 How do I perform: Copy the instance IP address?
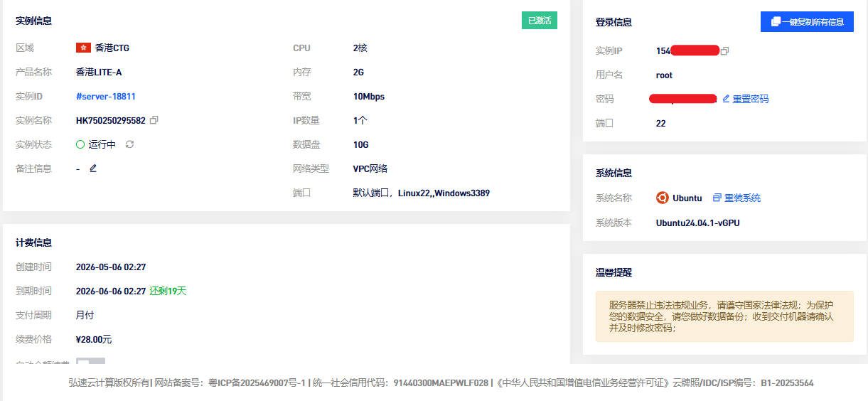pos(724,51)
